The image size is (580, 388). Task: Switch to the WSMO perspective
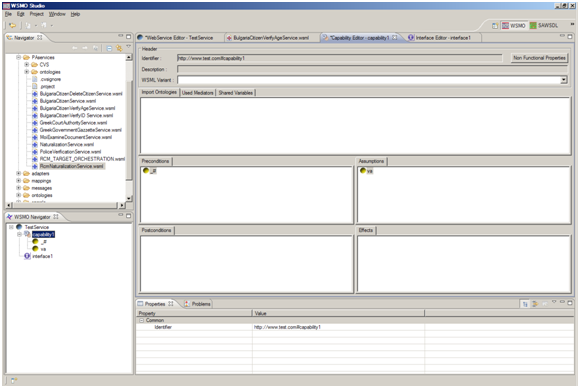514,26
